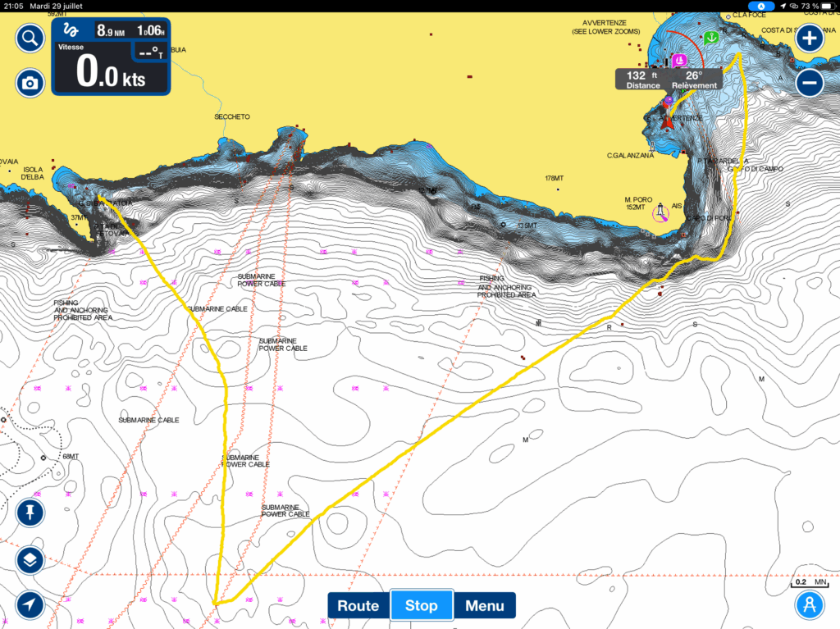
Task: Tap the track distance and duration readout
Action: point(131,31)
